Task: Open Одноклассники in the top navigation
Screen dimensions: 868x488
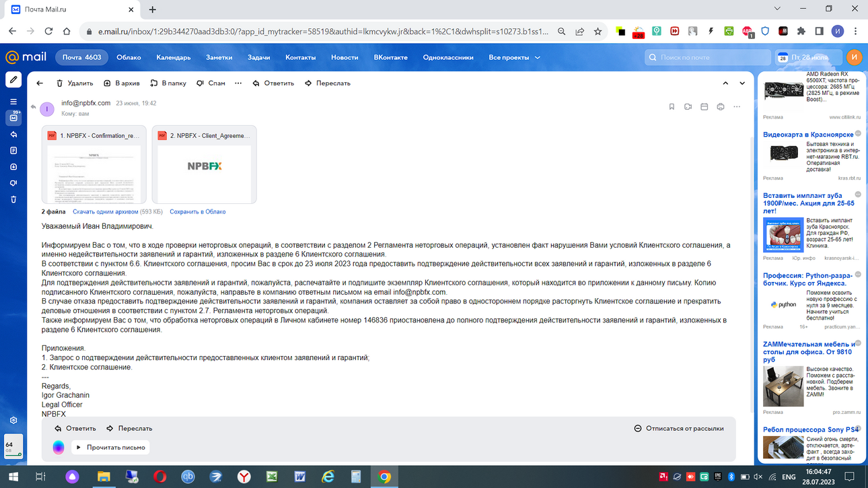Action: [448, 58]
